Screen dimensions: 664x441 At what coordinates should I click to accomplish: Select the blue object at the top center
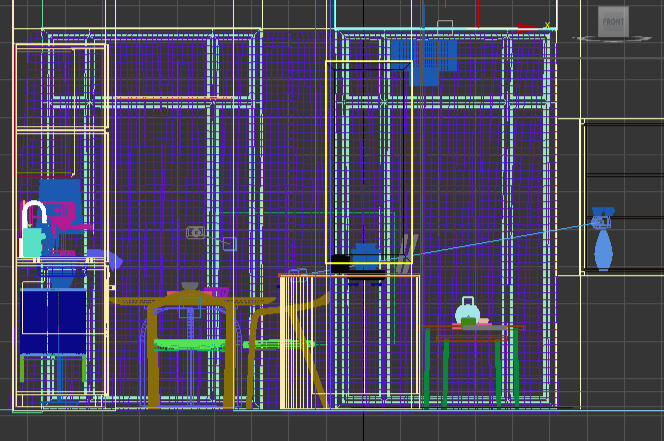(424, 58)
